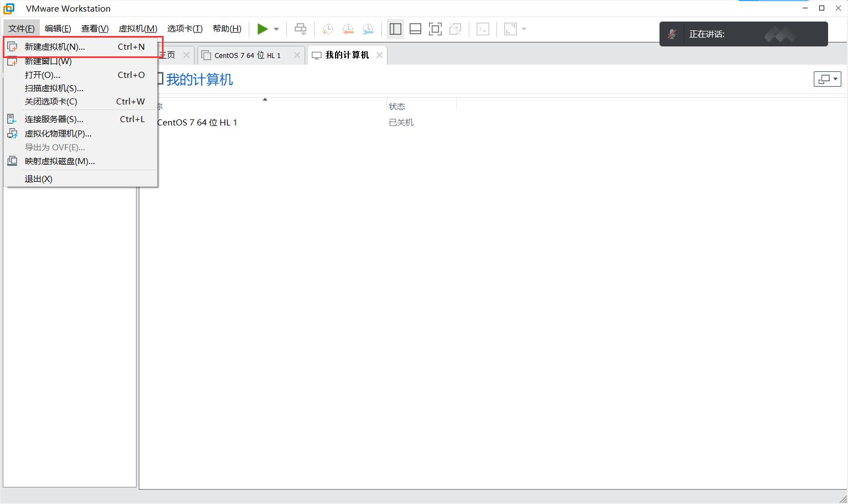848x504 pixels.
Task: Close the CentOS 7 64 位 HL 1 tab
Action: click(297, 55)
